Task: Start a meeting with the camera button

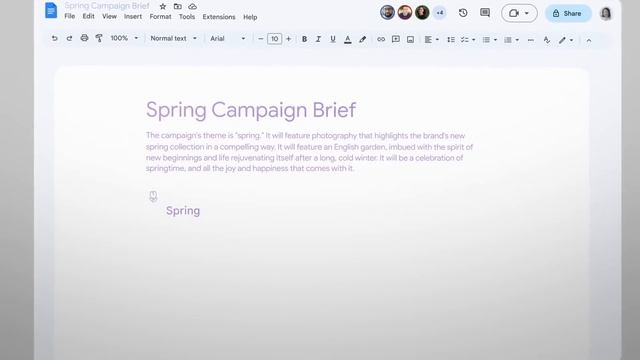Action: (x=519, y=13)
